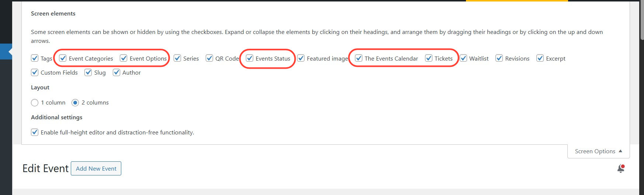Disable the Event Options checkbox
The width and height of the screenshot is (644, 195).
(124, 58)
